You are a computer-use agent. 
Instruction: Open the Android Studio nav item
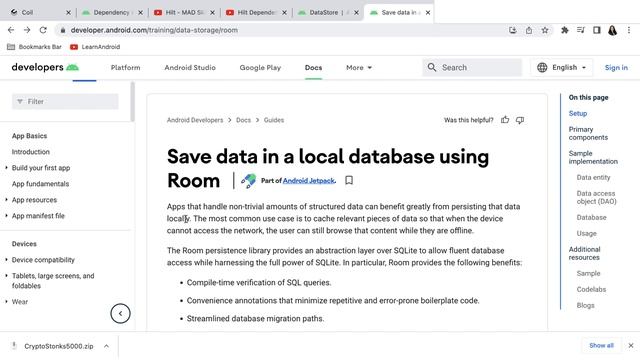(x=190, y=68)
